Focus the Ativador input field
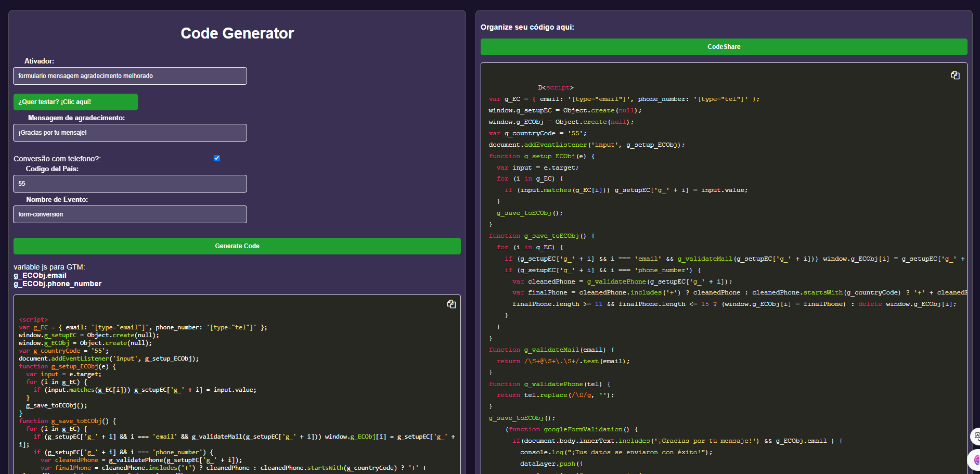 coord(130,76)
